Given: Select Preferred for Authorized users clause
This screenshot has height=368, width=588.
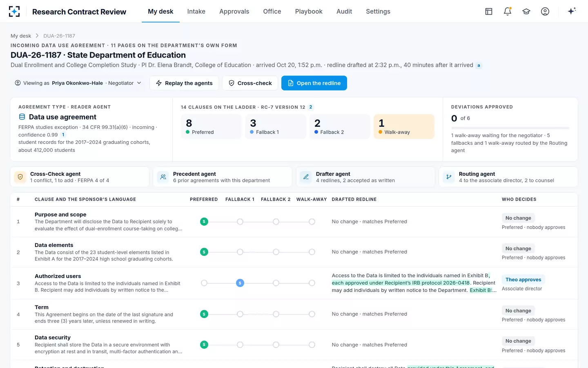Looking at the screenshot, I should coord(204,283).
